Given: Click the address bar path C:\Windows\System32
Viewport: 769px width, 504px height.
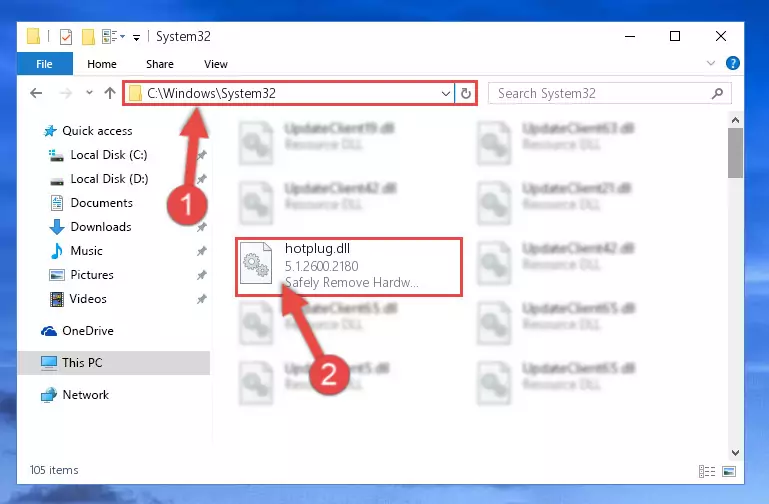Looking at the screenshot, I should [x=211, y=93].
